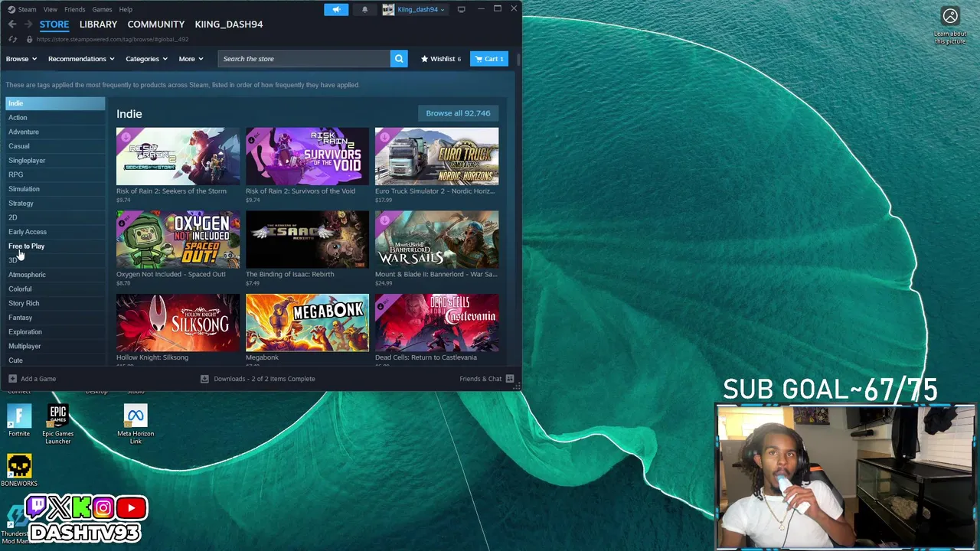Expand the Recommendations dropdown
Screen dimensions: 980x551
pyautogui.click(x=81, y=59)
